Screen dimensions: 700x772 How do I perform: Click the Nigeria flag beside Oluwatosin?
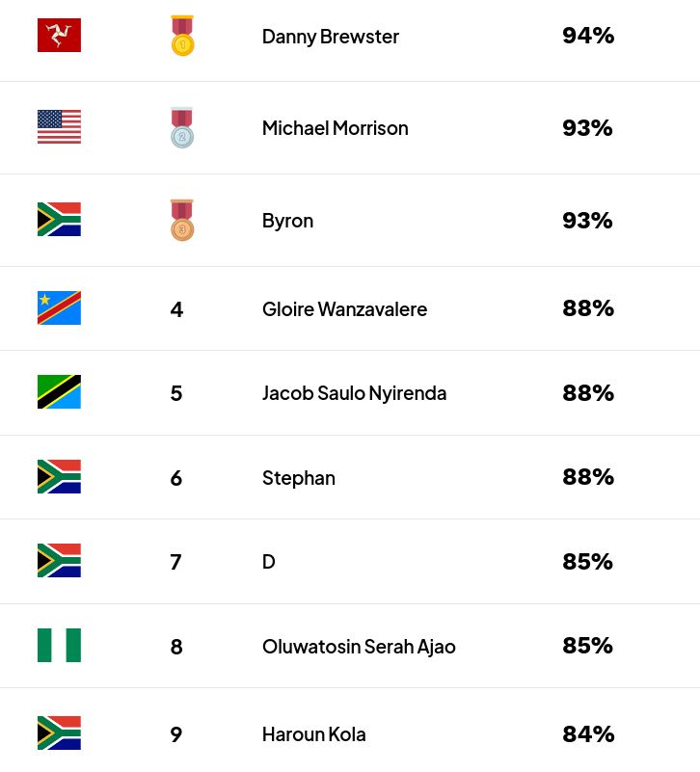coord(59,645)
